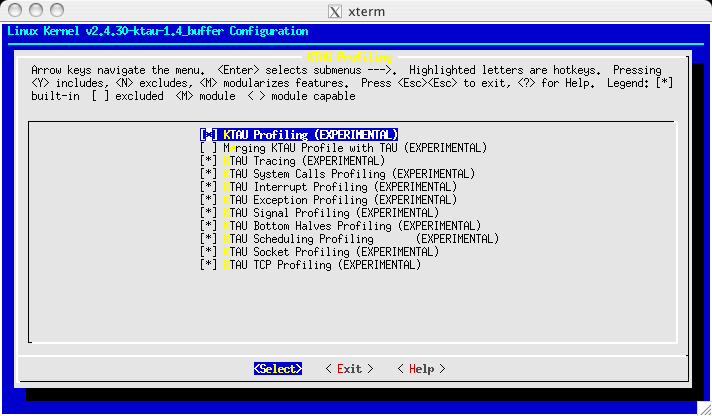Screen dimensions: 712x416
Task: Toggle KTAU Exception Profiling checkbox
Action: coord(208,200)
